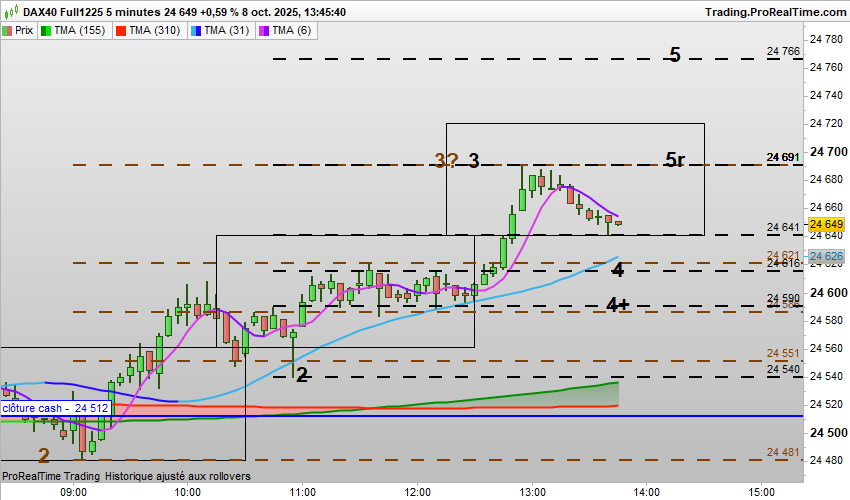Click the 13:00 time axis marker
This screenshot has height=500, width=850.
click(x=532, y=492)
